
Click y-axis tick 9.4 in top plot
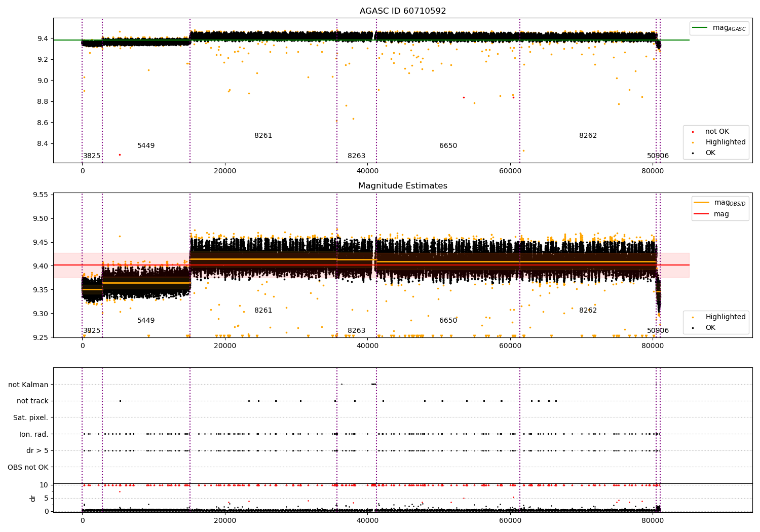click(x=42, y=39)
